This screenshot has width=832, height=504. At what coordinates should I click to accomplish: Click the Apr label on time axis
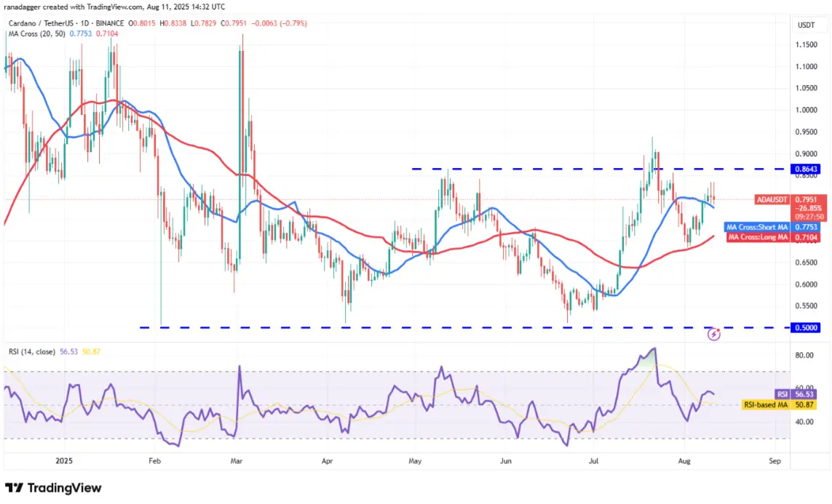click(327, 460)
